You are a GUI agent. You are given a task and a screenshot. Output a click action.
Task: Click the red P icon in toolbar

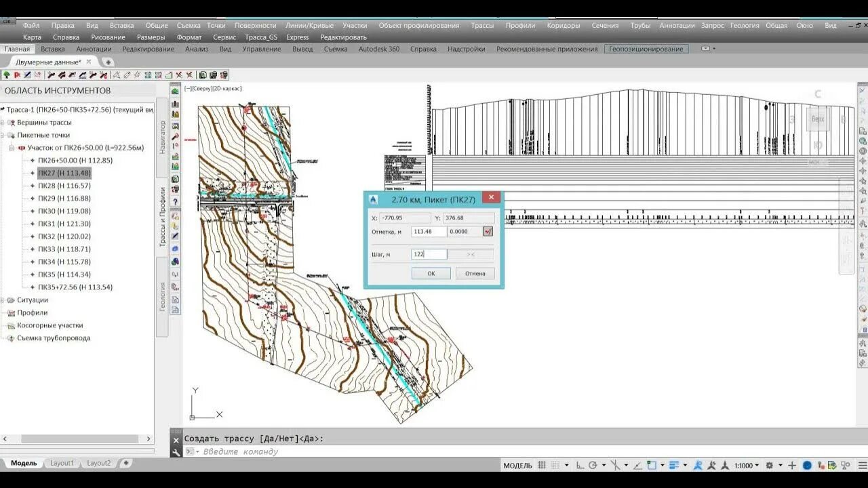coord(17,75)
